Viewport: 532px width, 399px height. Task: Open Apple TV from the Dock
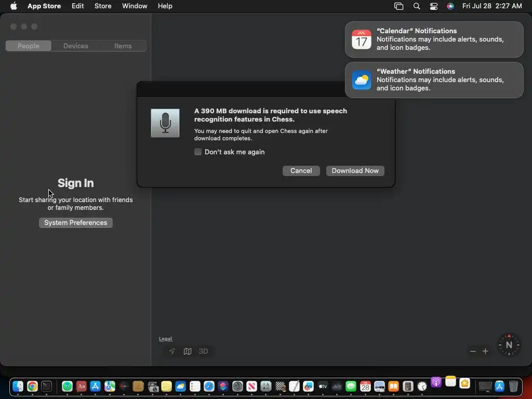click(323, 386)
